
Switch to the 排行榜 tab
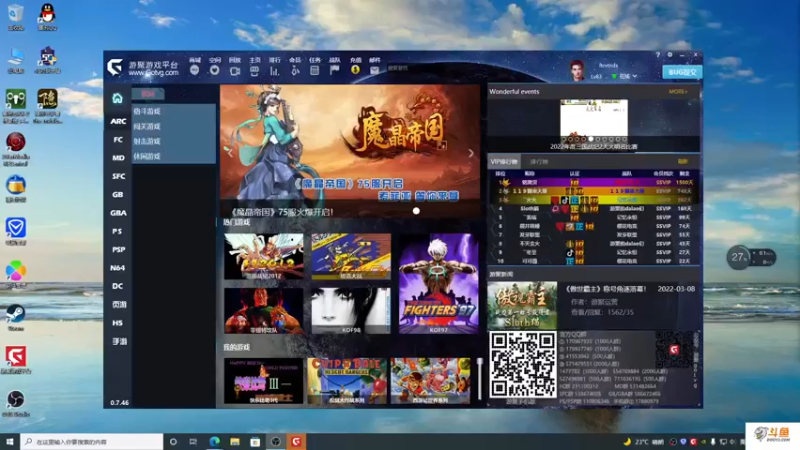539,162
